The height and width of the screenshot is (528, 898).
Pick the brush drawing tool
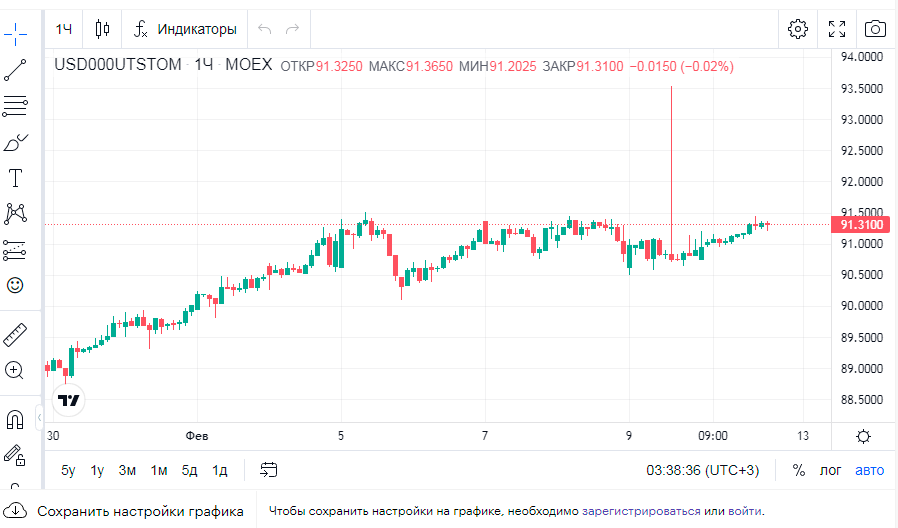15,143
